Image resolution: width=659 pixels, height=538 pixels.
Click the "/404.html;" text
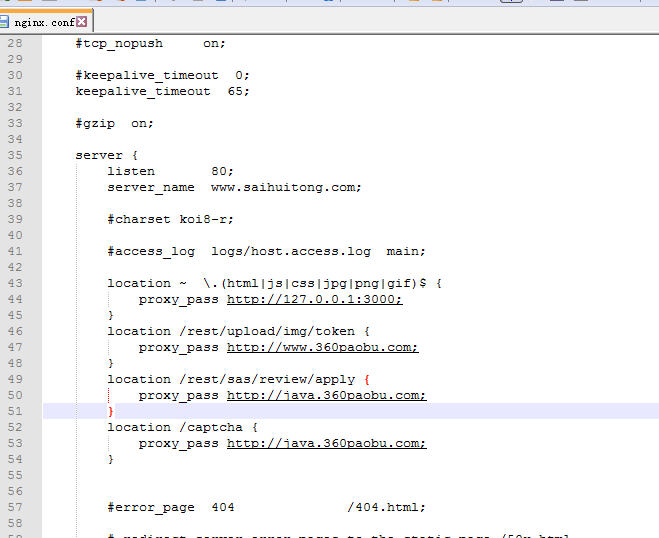point(386,507)
